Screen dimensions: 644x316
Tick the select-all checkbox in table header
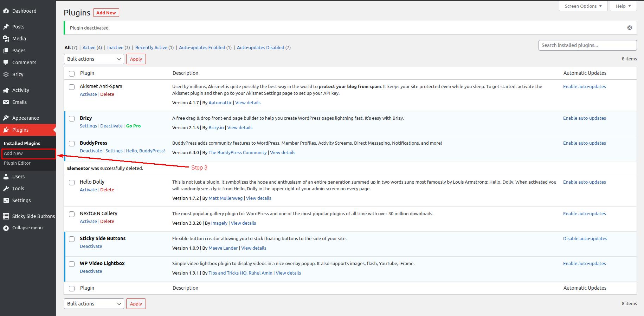coord(72,73)
